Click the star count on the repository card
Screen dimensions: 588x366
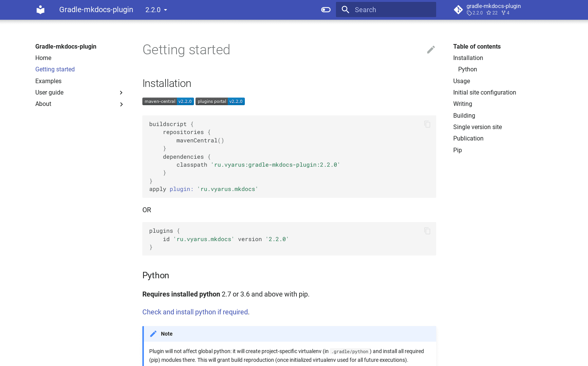coord(492,13)
